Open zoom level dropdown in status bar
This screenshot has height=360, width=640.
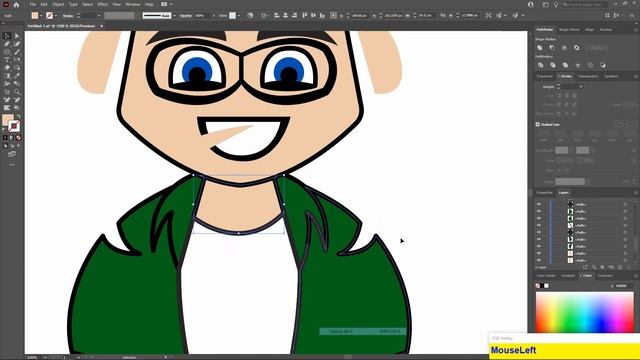pyautogui.click(x=45, y=357)
